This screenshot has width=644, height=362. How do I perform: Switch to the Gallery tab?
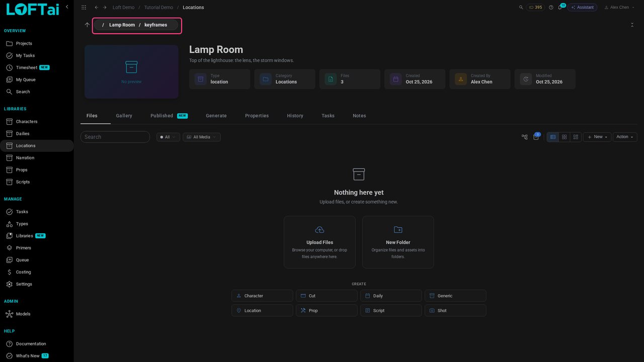[124, 116]
